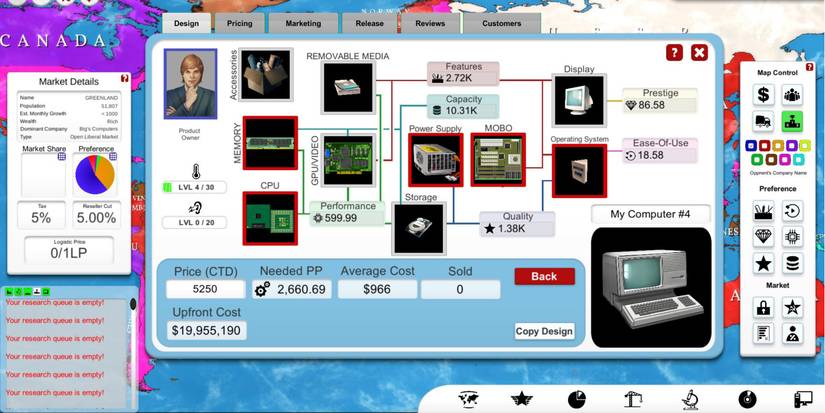The height and width of the screenshot is (413, 825).
Task: Open help icon in Market Details panel
Action: [125, 78]
